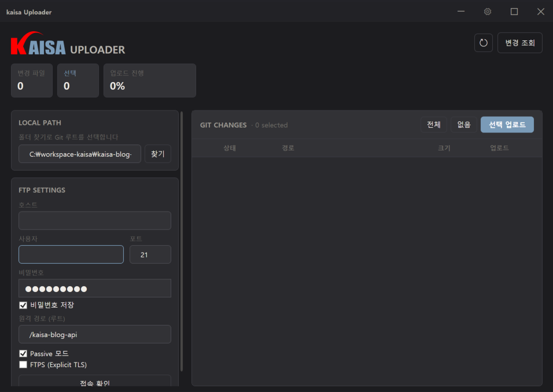Click the 비밀번호 password field
Viewport: 553px width, 392px height.
pos(95,288)
